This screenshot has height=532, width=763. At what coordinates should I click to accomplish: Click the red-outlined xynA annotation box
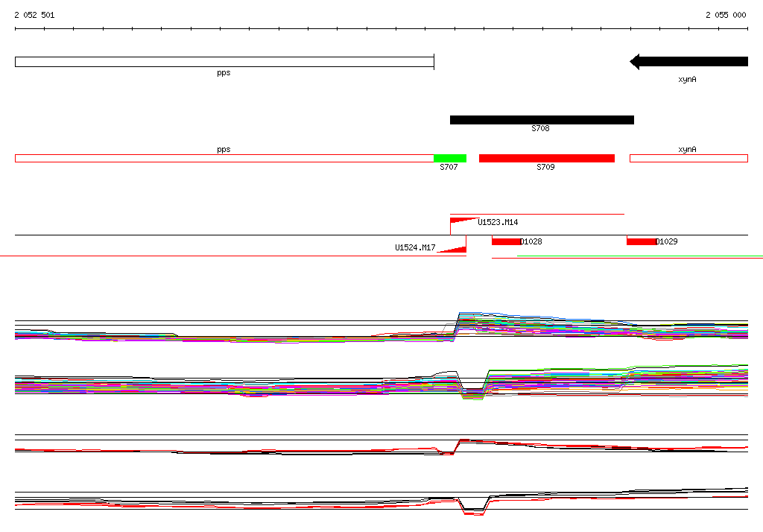(688, 158)
